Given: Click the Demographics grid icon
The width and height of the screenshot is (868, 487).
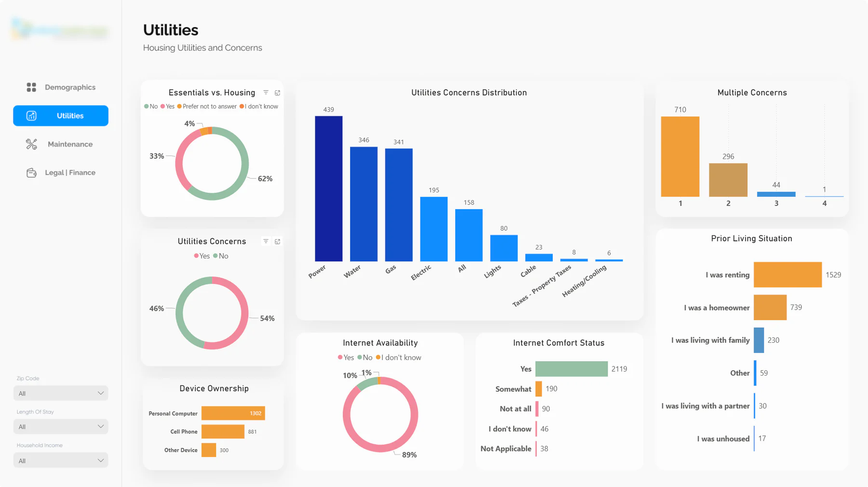Looking at the screenshot, I should (31, 87).
